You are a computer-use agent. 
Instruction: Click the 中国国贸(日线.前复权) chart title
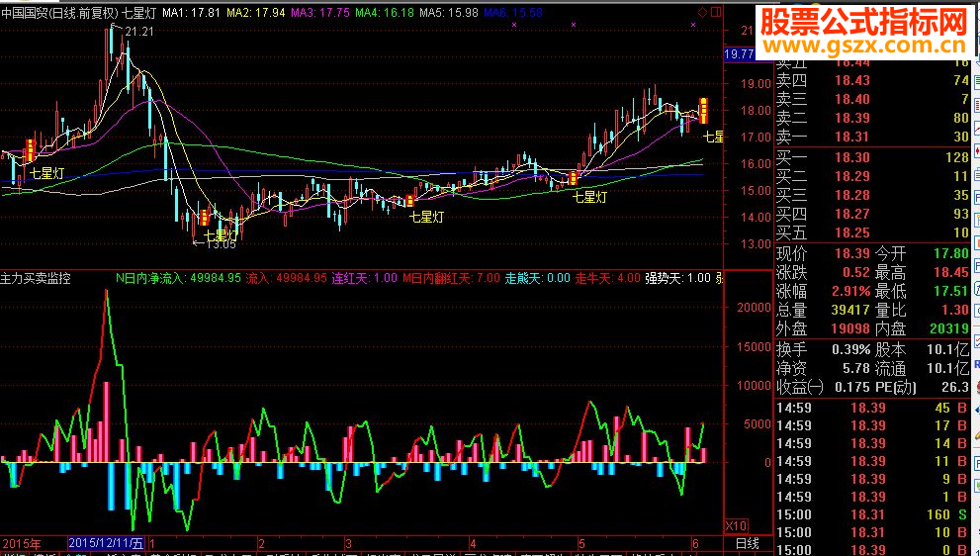tap(58, 13)
